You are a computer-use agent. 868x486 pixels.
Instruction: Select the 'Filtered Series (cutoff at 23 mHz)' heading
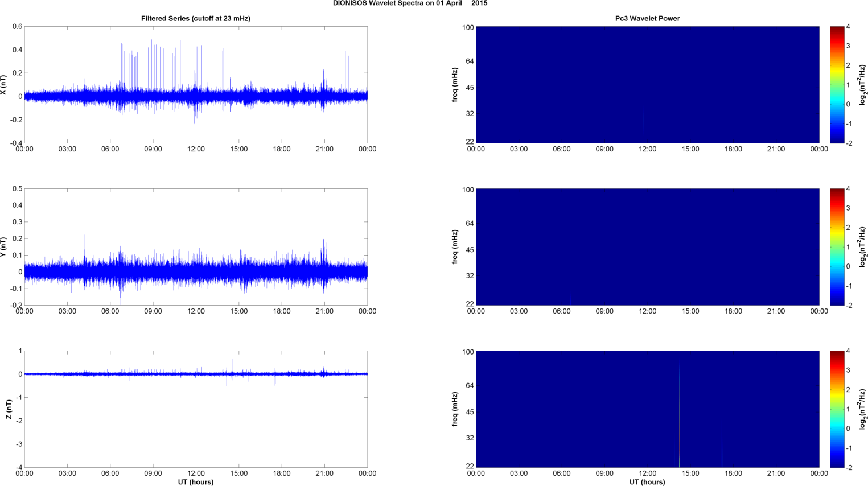[196, 19]
